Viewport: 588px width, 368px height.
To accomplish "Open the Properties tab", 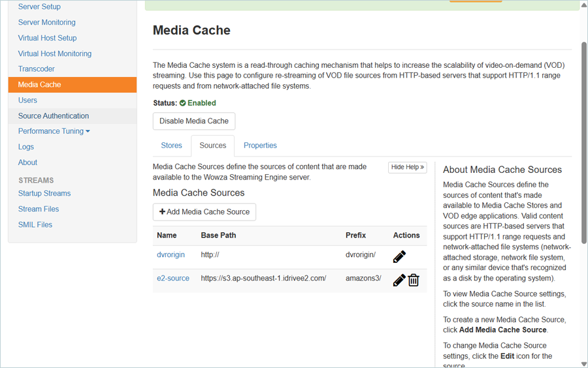I will coord(260,146).
